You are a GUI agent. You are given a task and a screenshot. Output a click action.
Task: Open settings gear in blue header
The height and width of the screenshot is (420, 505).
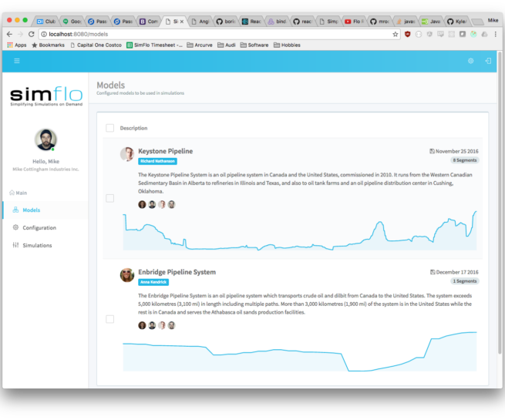pos(471,61)
